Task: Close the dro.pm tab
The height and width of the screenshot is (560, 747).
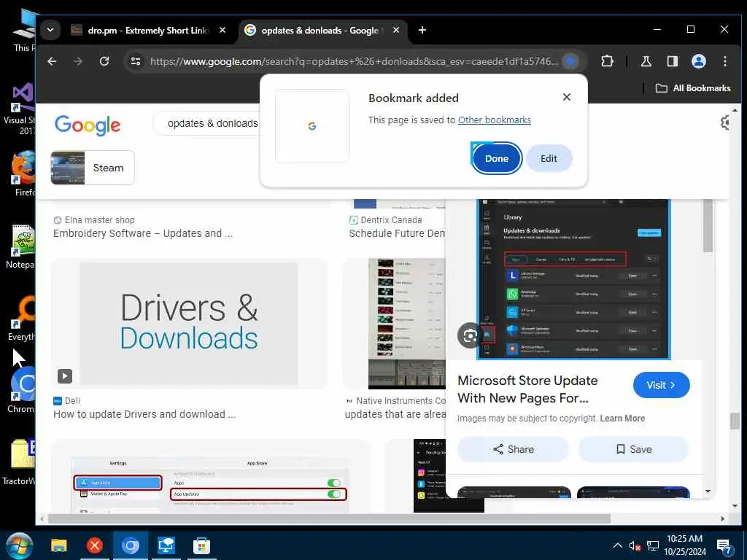Action: tap(222, 30)
